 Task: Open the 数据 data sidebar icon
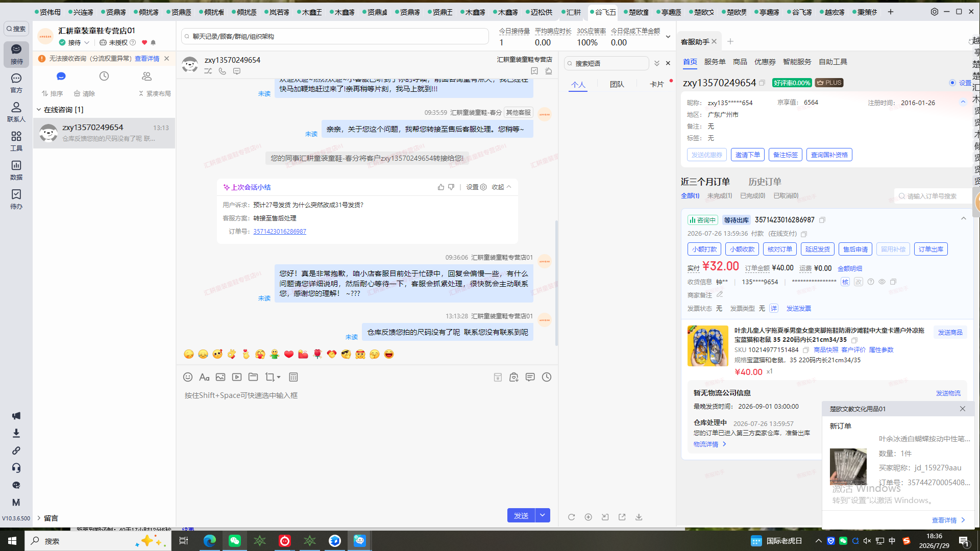pos(16,170)
